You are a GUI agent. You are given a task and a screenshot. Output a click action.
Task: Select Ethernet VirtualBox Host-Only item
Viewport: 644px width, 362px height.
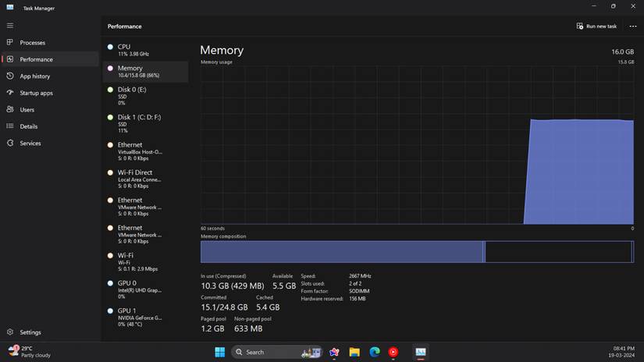point(145,151)
